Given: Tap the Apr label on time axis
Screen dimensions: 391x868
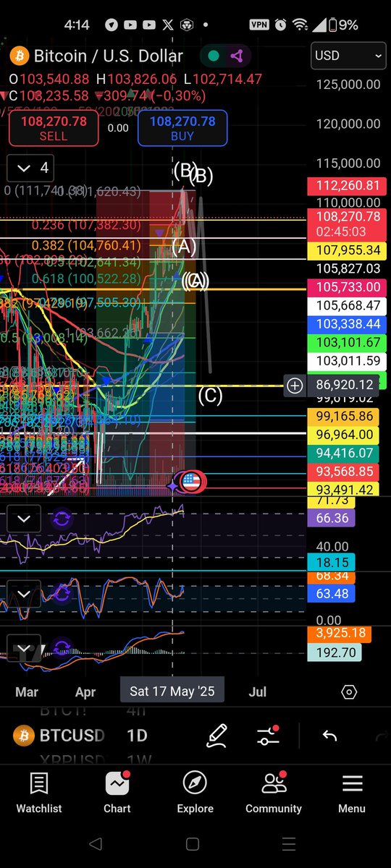Looking at the screenshot, I should point(85,692).
